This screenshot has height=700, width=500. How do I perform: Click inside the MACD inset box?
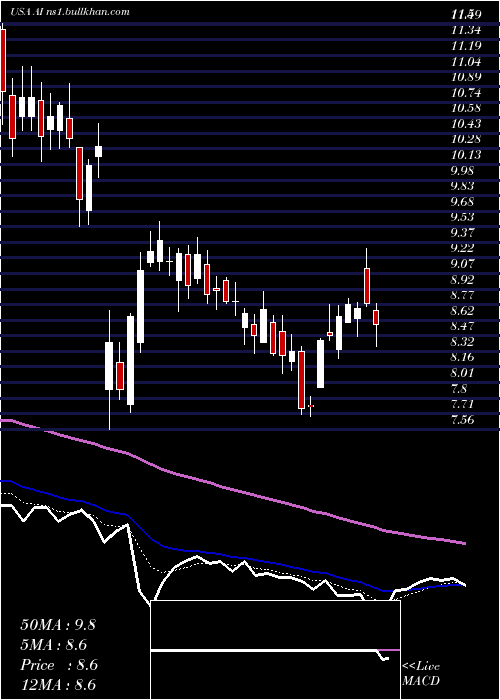coord(275,650)
